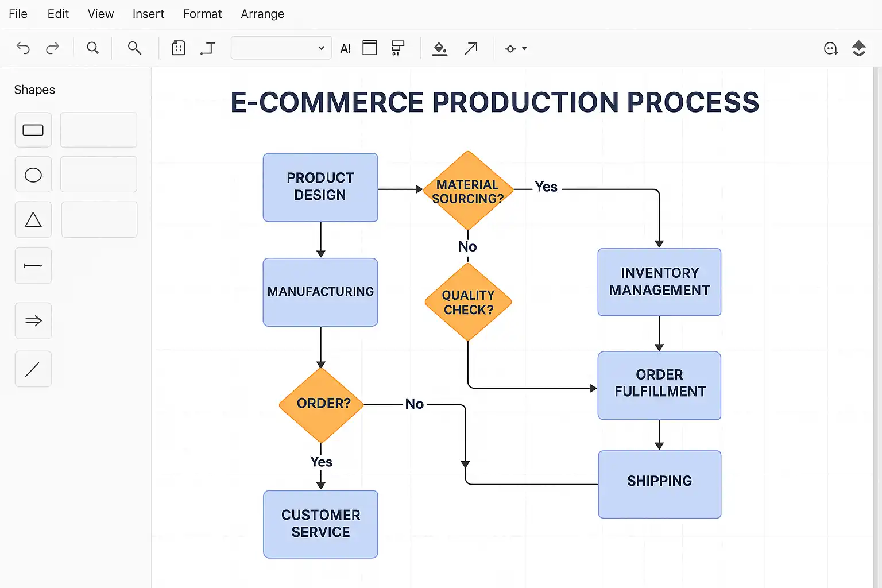The image size is (882, 588).
Task: Click the blank box beside the triangle shape
Action: tap(99, 219)
